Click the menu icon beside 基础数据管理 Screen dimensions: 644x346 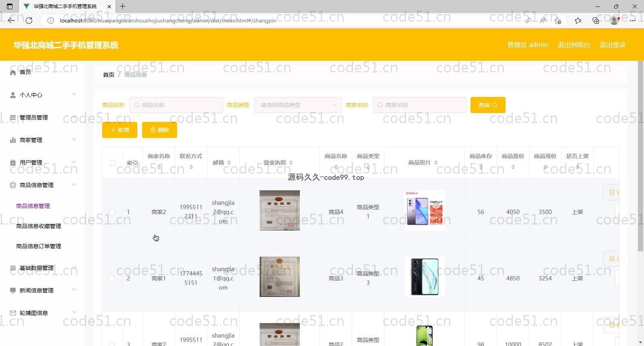tap(13, 268)
